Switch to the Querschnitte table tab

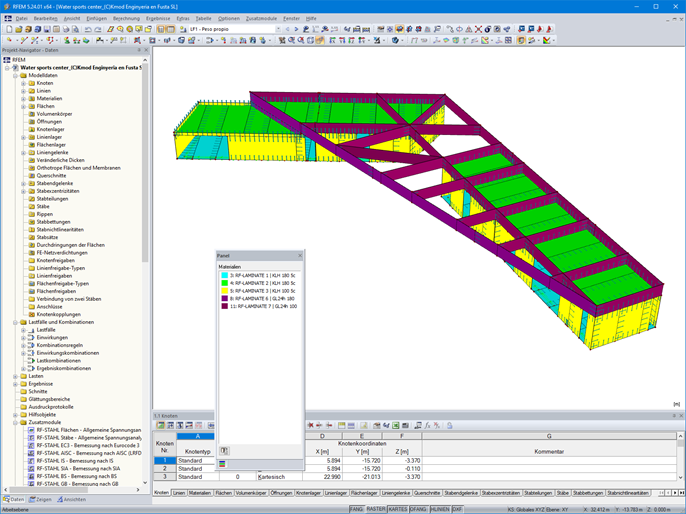coord(427,493)
